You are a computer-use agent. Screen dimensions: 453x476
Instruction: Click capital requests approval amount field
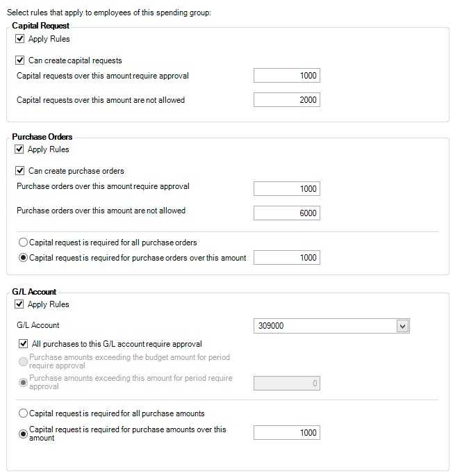[286, 76]
